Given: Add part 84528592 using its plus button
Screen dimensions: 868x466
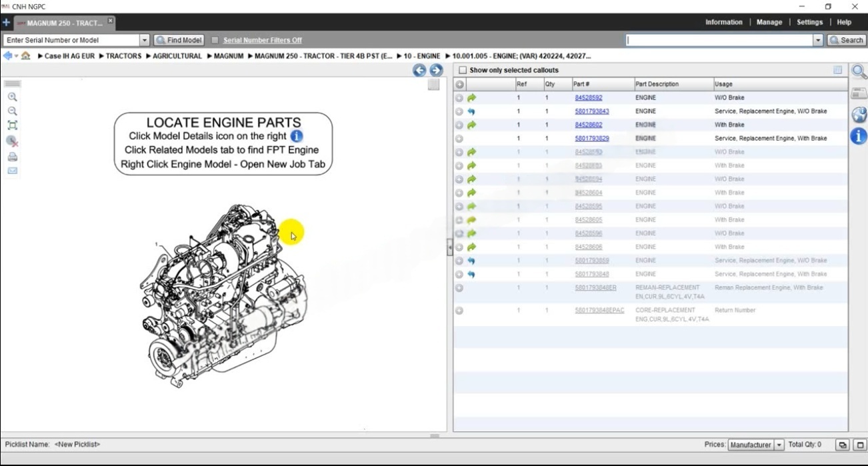Looking at the screenshot, I should 459,98.
